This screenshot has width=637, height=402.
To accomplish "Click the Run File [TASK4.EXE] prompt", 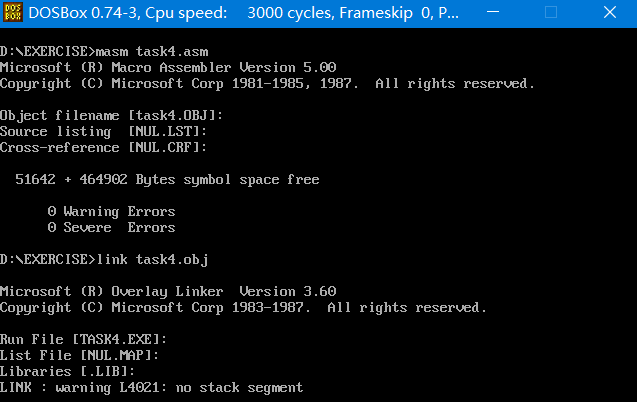I will [83, 339].
